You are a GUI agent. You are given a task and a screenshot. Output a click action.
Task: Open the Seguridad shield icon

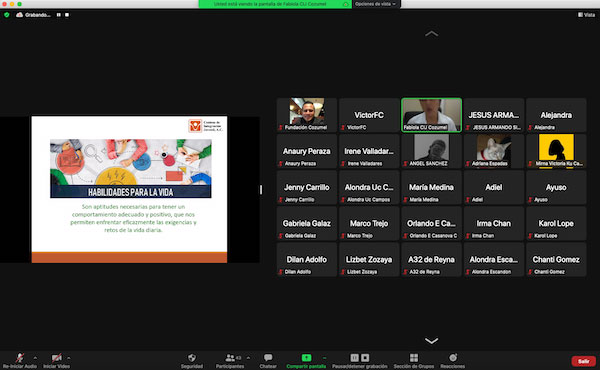192,358
